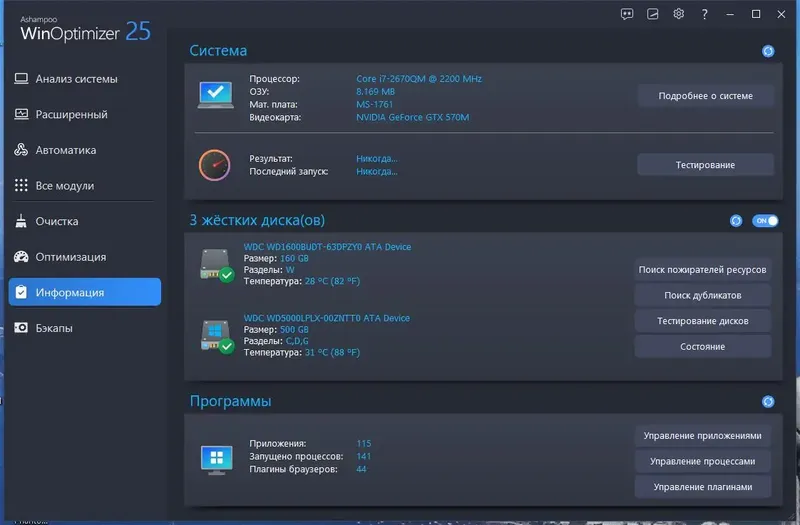Click the Тестирование button
Viewport: 800px width, 525px height.
click(x=705, y=165)
